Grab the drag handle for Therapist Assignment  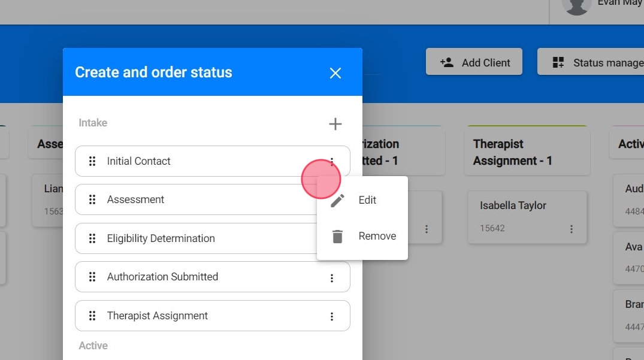(x=92, y=316)
